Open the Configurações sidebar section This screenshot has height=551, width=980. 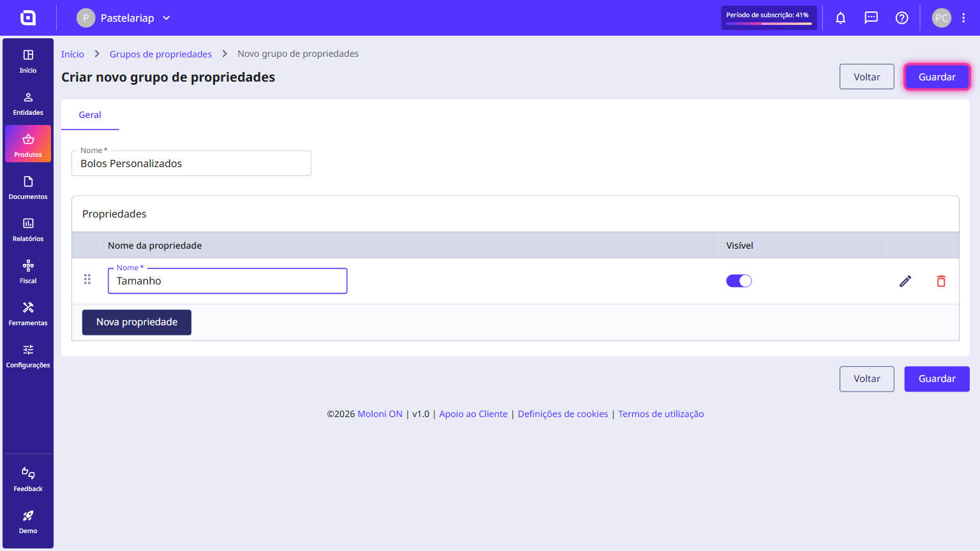click(x=28, y=356)
